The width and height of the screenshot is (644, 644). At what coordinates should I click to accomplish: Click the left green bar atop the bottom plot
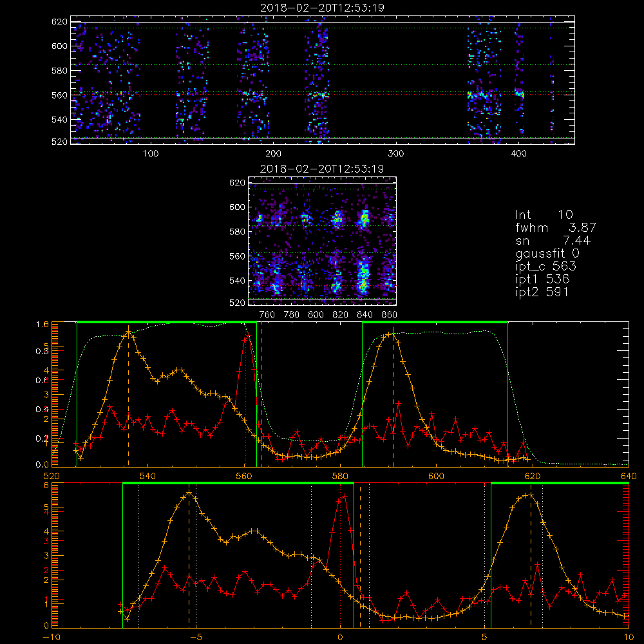(x=238, y=483)
